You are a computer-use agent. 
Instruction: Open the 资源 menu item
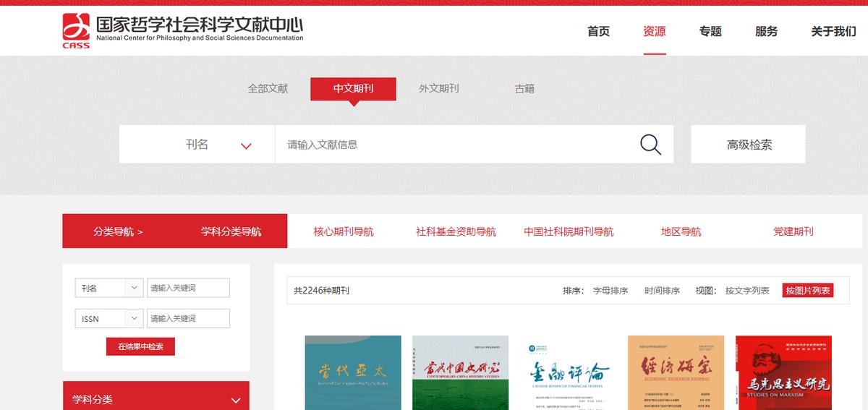click(654, 31)
